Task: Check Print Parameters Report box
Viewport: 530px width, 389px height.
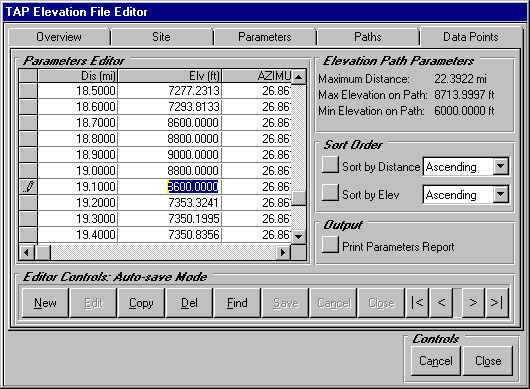Action: tap(330, 245)
